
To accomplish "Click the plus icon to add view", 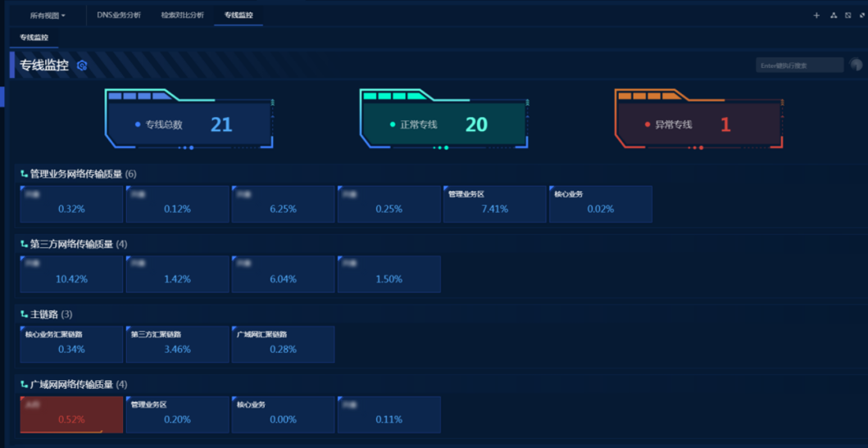I will pos(816,16).
